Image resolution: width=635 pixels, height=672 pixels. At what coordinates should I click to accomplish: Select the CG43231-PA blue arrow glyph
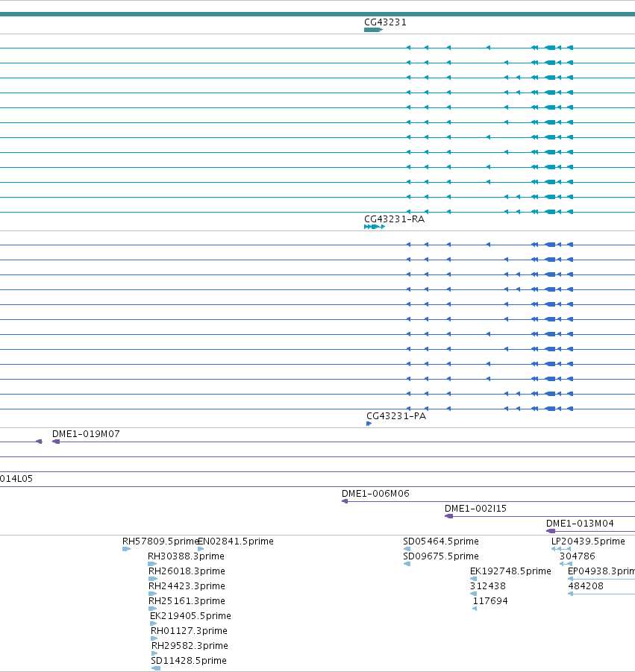tap(369, 424)
